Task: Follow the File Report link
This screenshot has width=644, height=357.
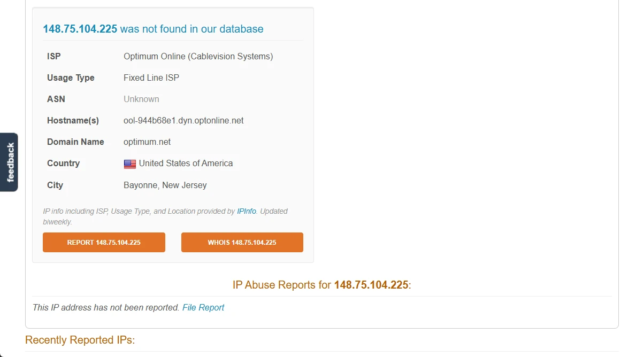Action: 203,307
